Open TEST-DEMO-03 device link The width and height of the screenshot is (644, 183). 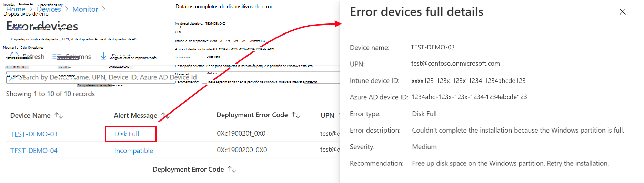tap(34, 134)
